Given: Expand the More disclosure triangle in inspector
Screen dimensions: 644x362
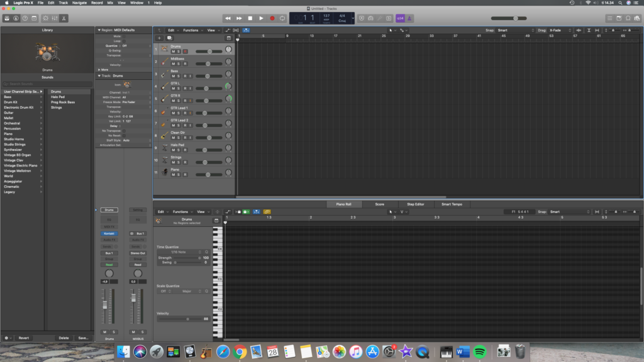Looking at the screenshot, I should tap(99, 70).
